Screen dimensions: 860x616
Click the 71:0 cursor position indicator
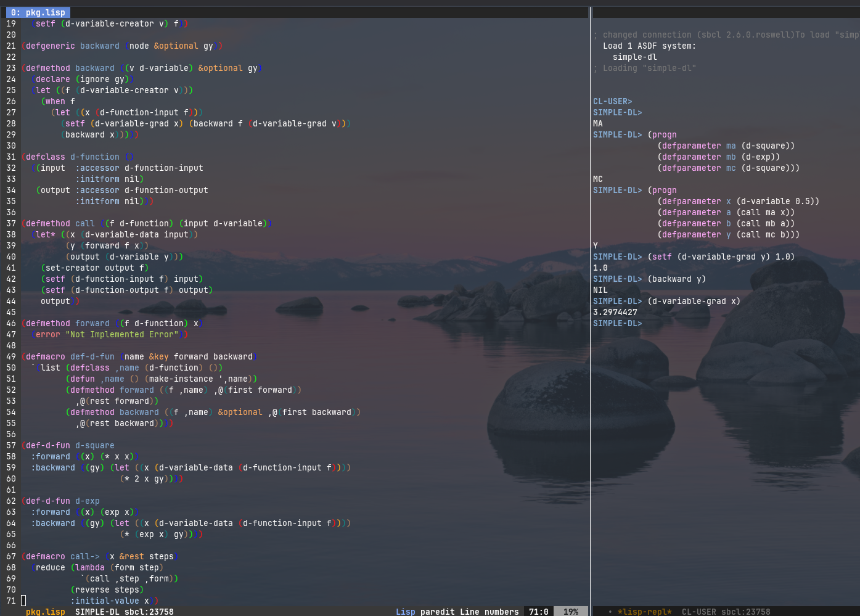[x=538, y=612]
